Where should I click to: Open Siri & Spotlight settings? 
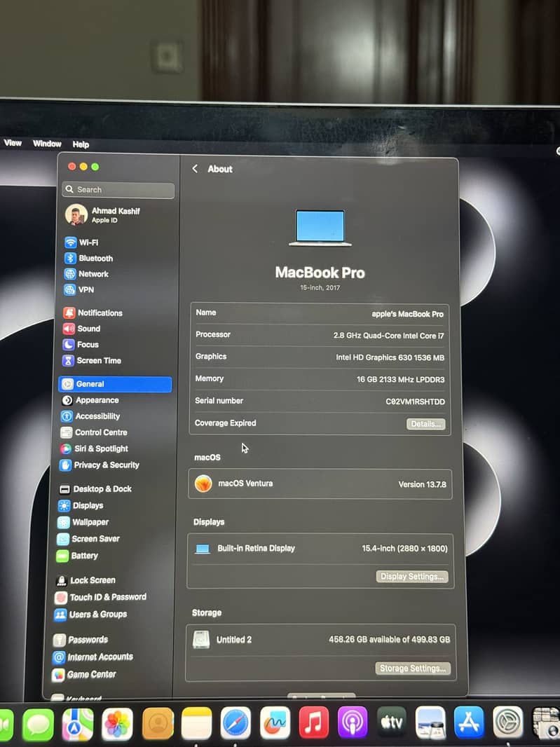pyautogui.click(x=94, y=448)
